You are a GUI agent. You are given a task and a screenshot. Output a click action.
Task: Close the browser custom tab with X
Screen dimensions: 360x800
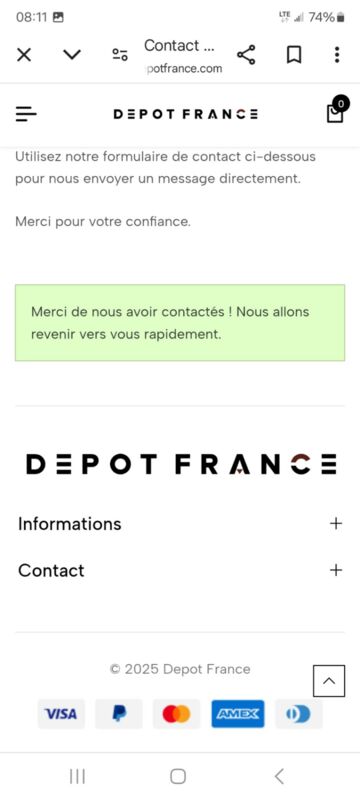24,55
